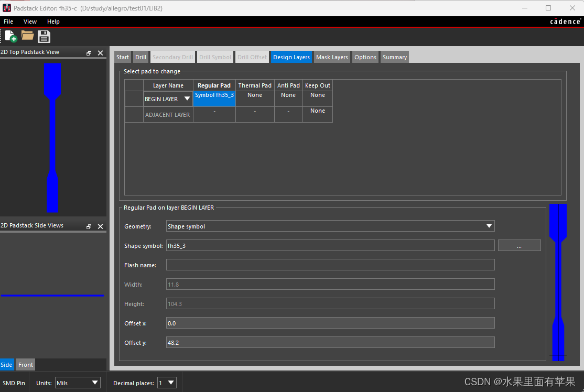Click the Shape symbol text field
Image resolution: width=584 pixels, height=392 pixels.
coord(330,246)
